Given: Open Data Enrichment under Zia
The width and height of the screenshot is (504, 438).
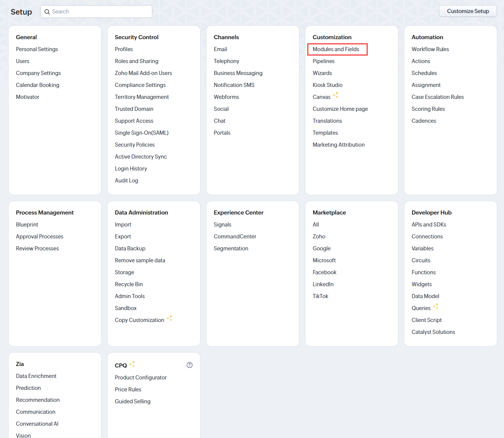Looking at the screenshot, I should click(x=36, y=376).
